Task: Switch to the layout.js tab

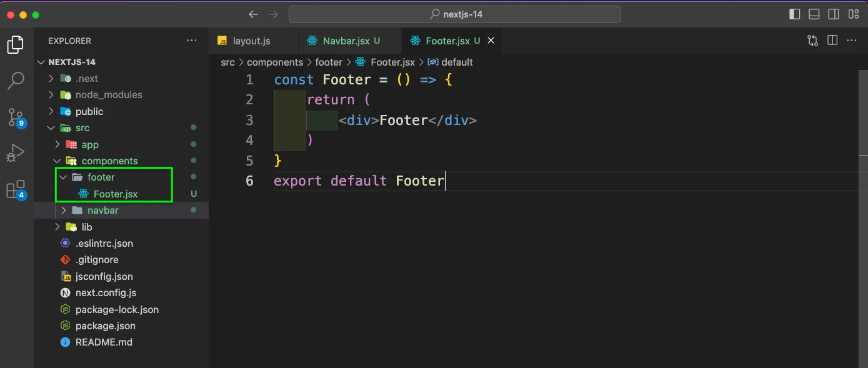Action: [253, 41]
